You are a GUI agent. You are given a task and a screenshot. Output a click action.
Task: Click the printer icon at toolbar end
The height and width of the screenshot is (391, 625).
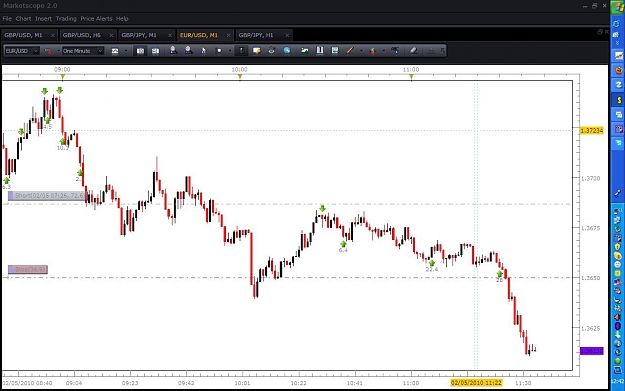[431, 51]
